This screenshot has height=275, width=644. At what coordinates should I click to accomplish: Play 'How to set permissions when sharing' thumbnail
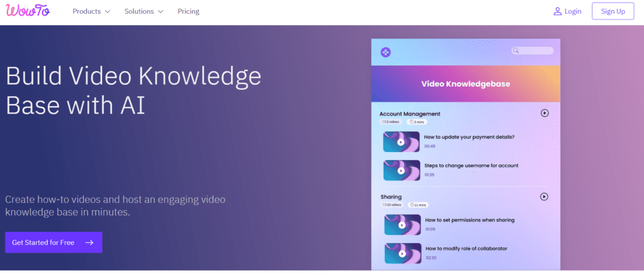tap(401, 225)
